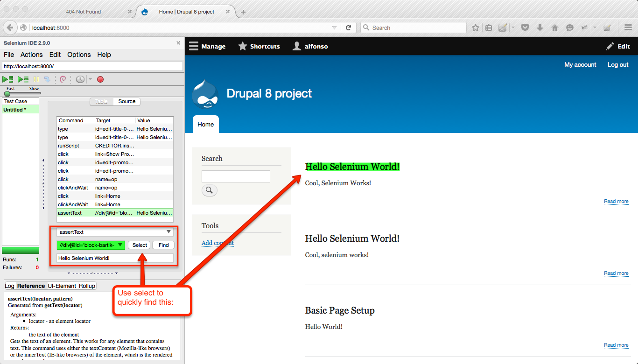The width and height of the screenshot is (638, 364).
Task: Open the test scheduler clock icon
Action: (x=80, y=79)
